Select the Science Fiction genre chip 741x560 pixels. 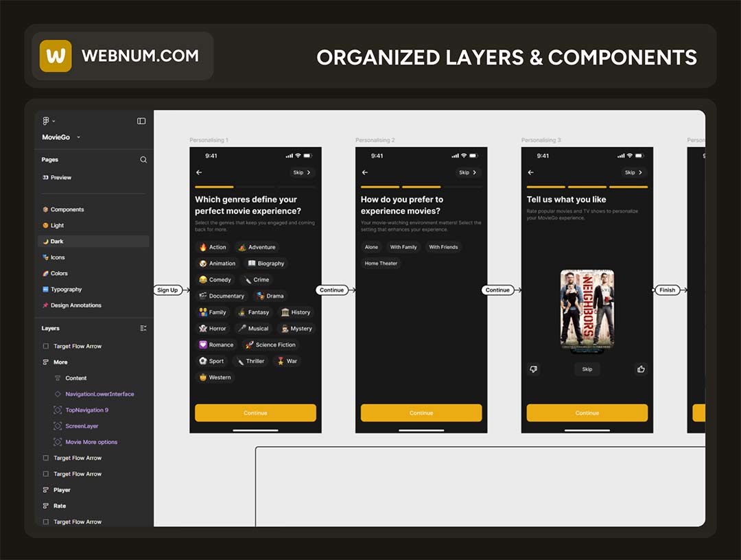tap(270, 345)
